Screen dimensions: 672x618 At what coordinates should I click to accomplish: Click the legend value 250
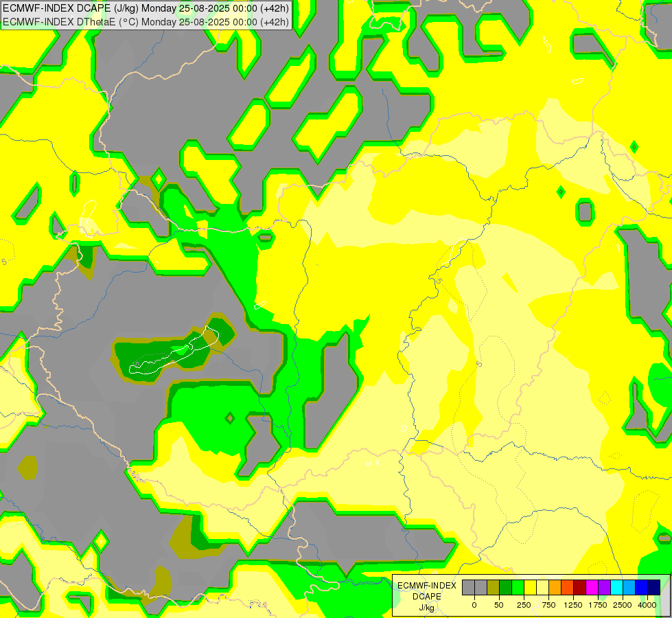[524, 605]
